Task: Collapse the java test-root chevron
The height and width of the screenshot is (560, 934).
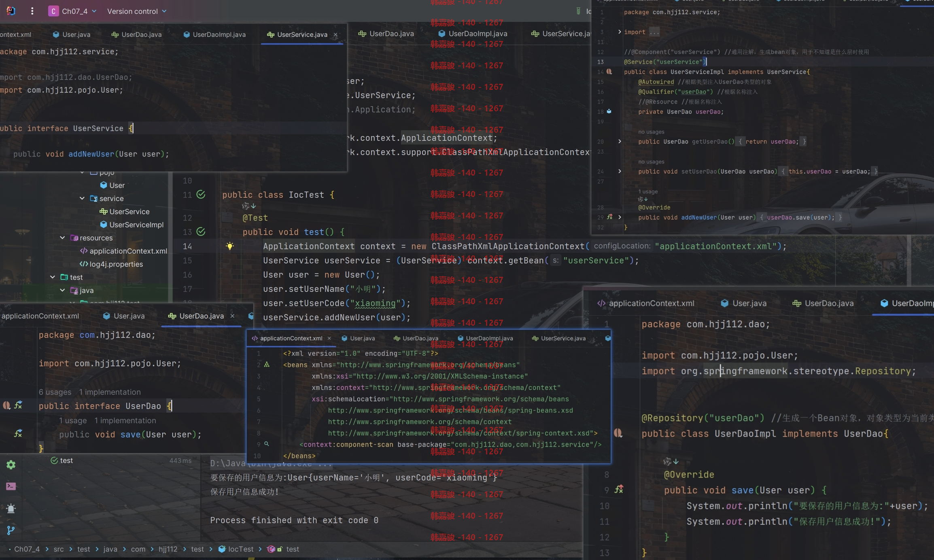Action: [x=63, y=291]
